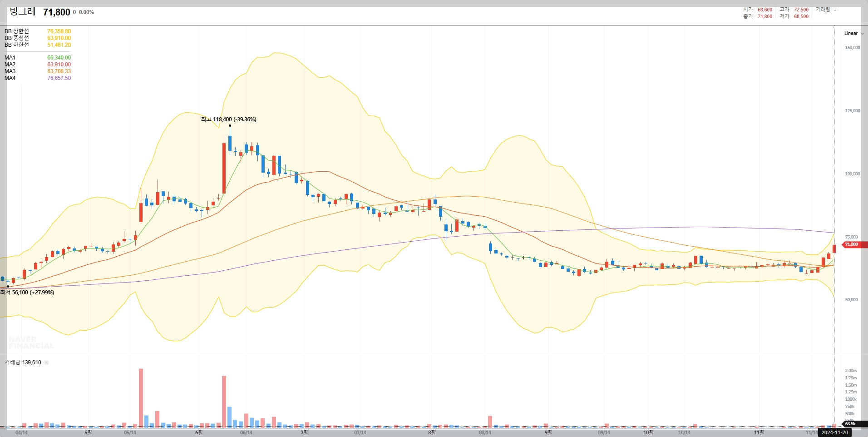Click the 06/14 date axis label

click(246, 433)
